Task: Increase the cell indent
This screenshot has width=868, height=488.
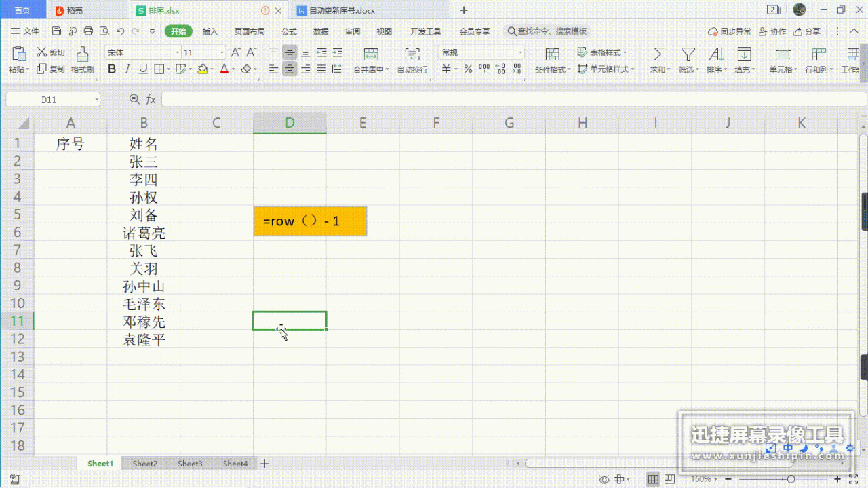Action: tap(337, 52)
